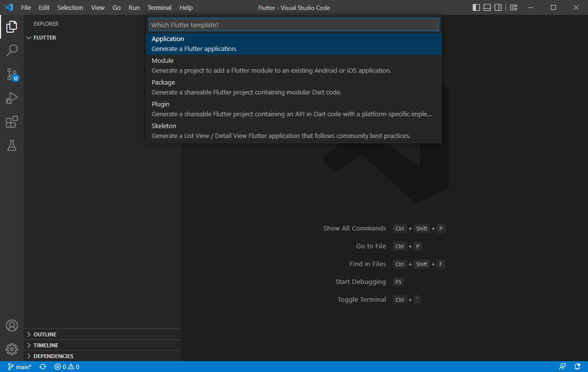Toggle bottom panel layout icon
The width and height of the screenshot is (588, 372).
[487, 7]
